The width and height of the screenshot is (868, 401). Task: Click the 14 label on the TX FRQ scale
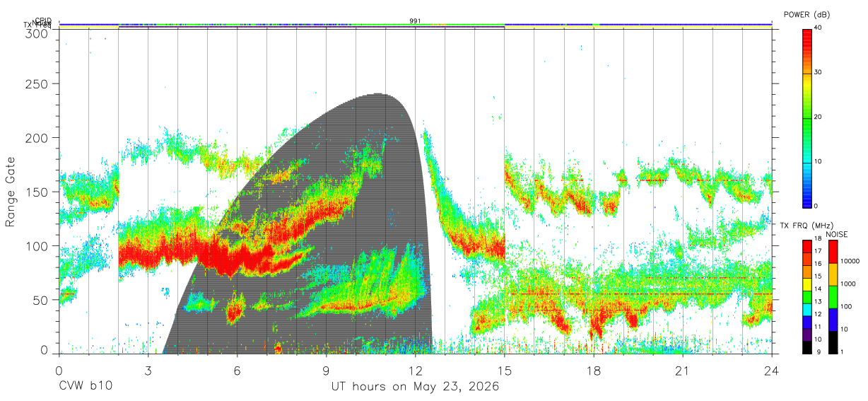coord(816,289)
